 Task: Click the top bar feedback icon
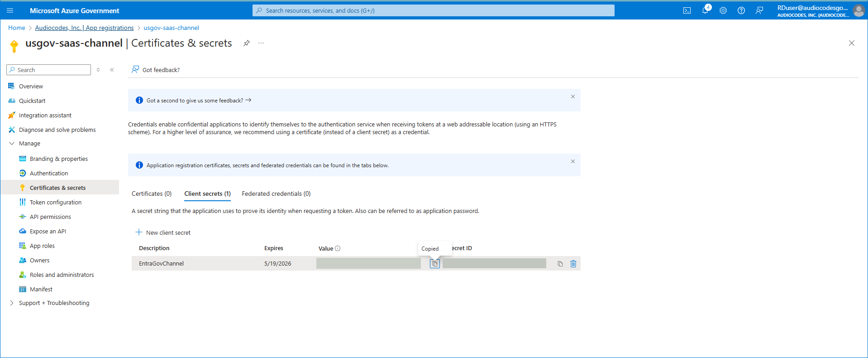tap(759, 10)
